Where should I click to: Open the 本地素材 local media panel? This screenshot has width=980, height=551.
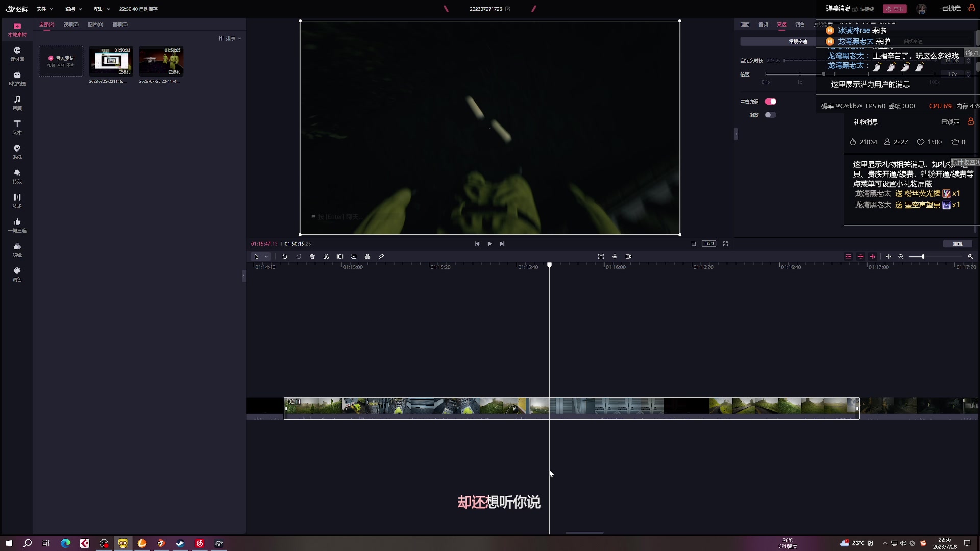pos(17,30)
